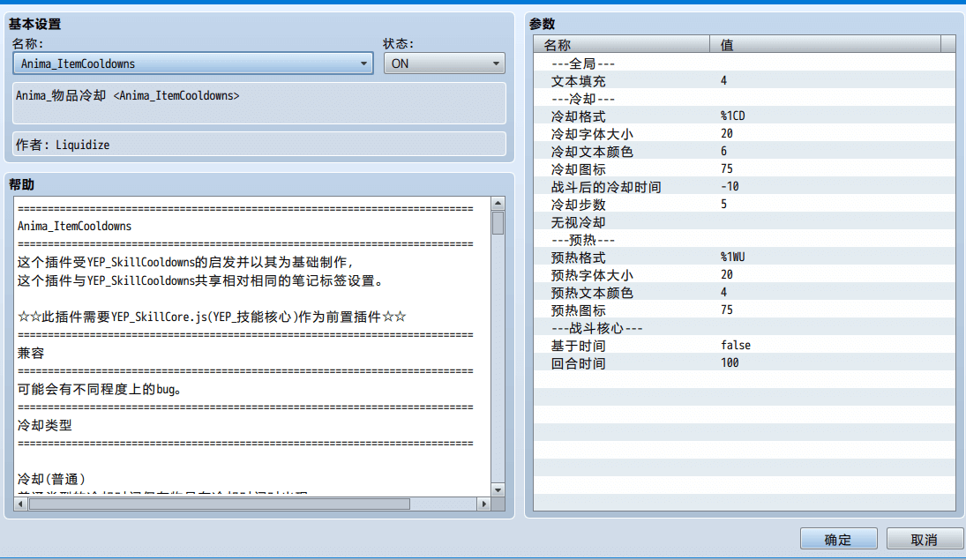Image resolution: width=966 pixels, height=560 pixels.
Task: Click the help scrollbar up arrow
Action: tap(498, 204)
